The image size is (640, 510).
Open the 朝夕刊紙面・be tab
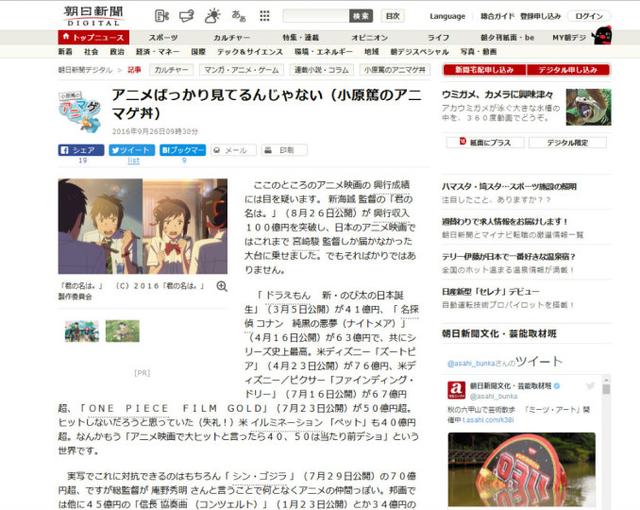(507, 38)
